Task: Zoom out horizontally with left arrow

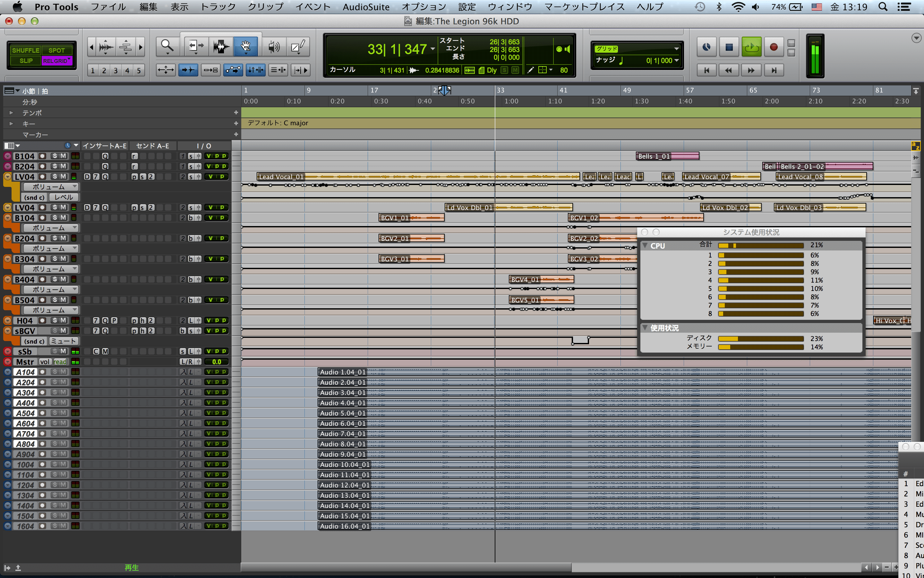Action: [92, 47]
